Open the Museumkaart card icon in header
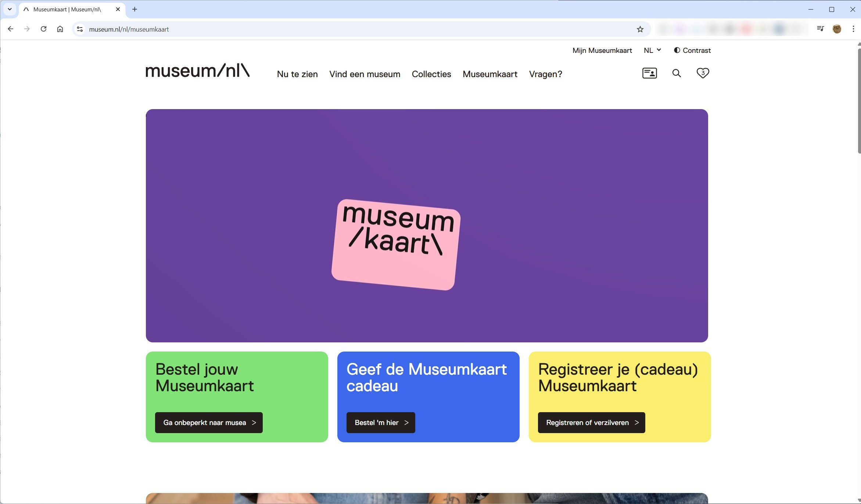The width and height of the screenshot is (861, 504). coord(649,73)
